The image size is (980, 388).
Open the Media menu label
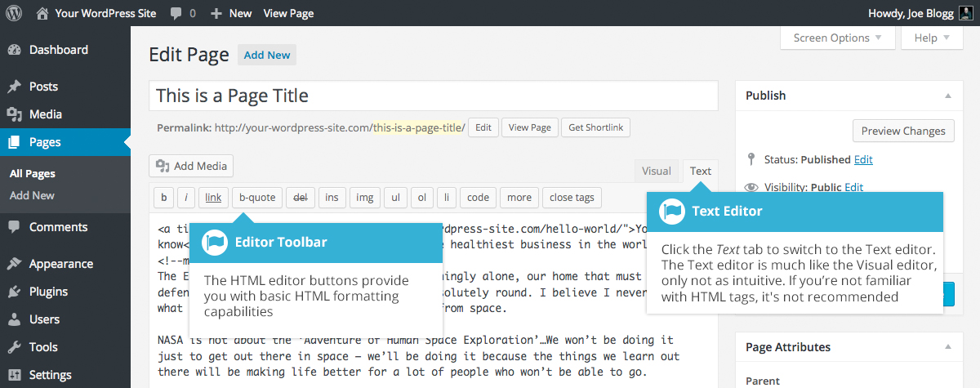coord(46,114)
